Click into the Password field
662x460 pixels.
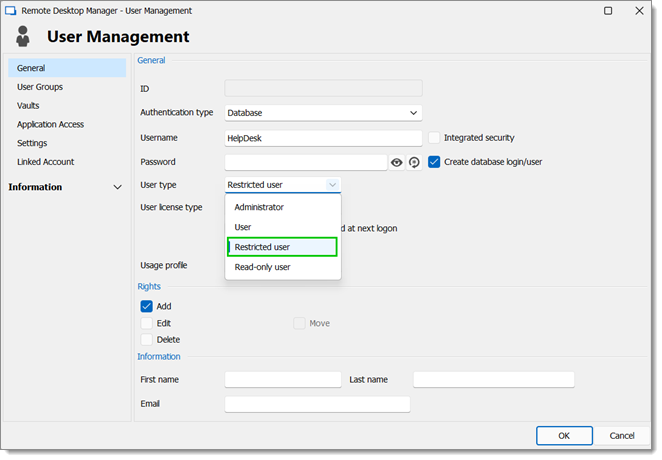(306, 162)
